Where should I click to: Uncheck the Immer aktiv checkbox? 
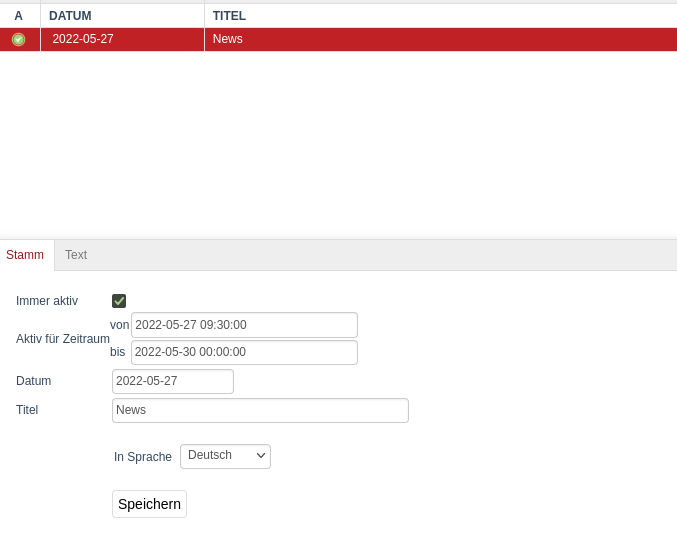[x=119, y=301]
